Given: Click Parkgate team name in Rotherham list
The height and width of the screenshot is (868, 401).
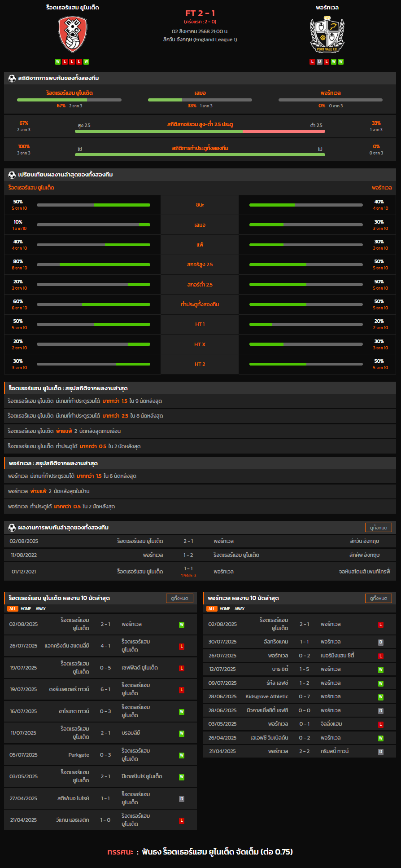Looking at the screenshot, I should (79, 755).
